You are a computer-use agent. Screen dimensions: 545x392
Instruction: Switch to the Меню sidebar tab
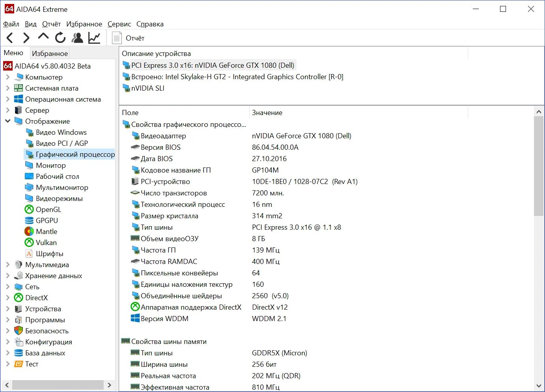pyautogui.click(x=14, y=53)
